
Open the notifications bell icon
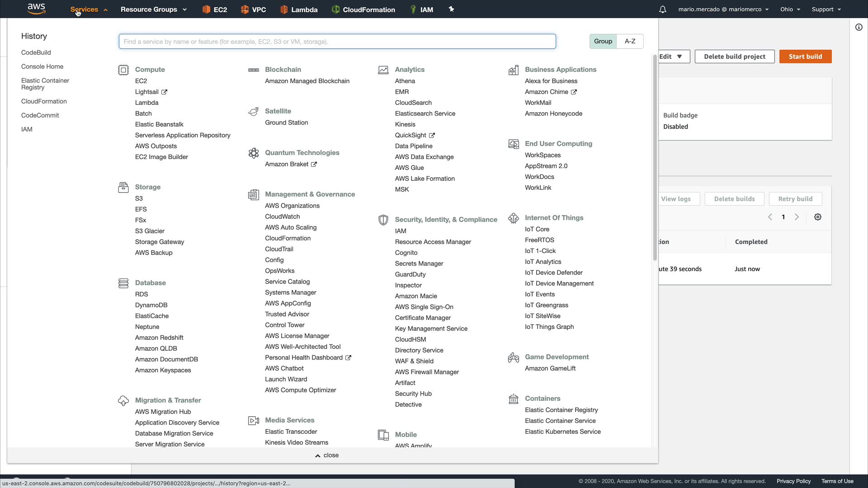click(x=662, y=9)
